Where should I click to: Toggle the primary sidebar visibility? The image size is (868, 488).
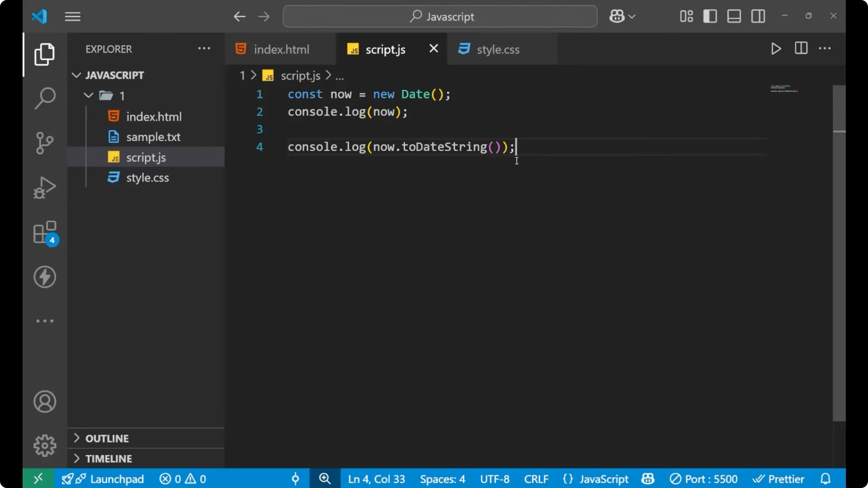pyautogui.click(x=710, y=16)
